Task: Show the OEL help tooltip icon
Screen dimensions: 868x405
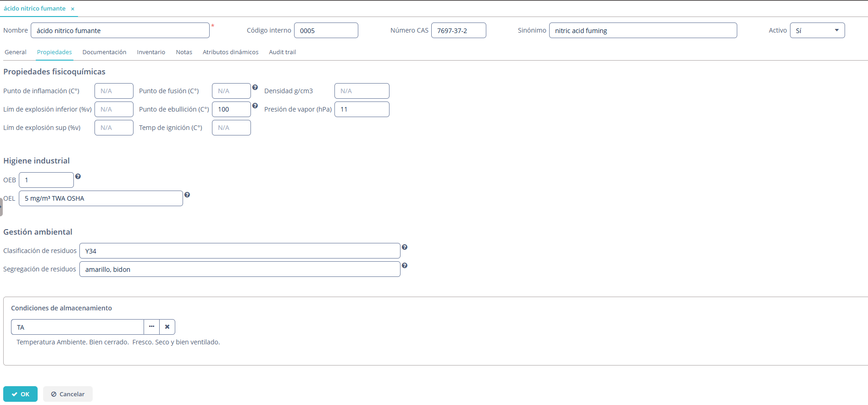Action: pos(187,195)
